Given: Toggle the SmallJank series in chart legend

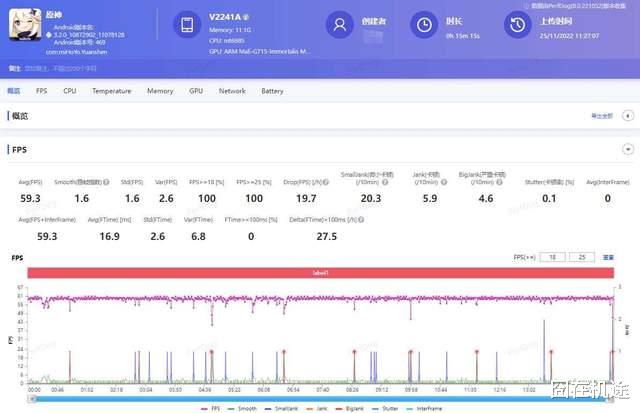Looking at the screenshot, I should coord(281,409).
